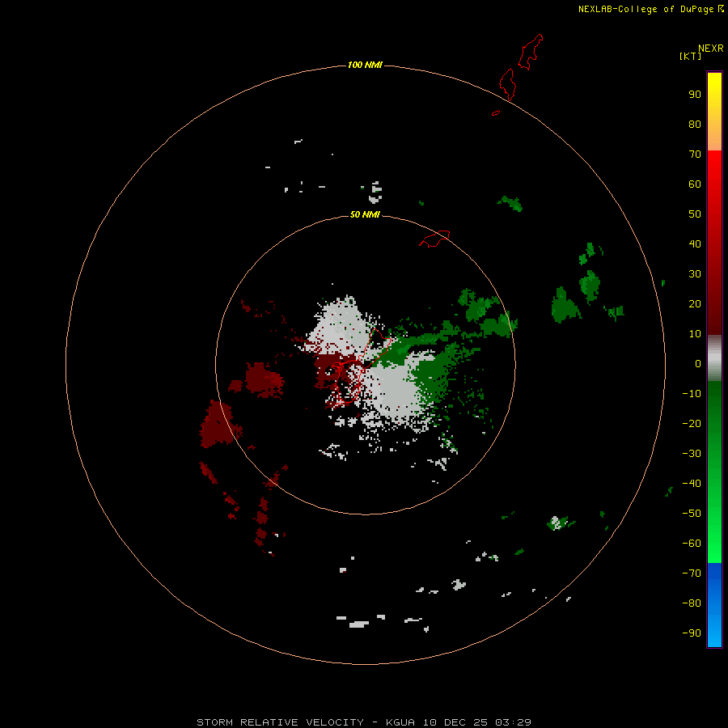Viewport: 728px width, 728px height.
Task: Click the -90 knot value on the scale
Action: pyautogui.click(x=692, y=633)
